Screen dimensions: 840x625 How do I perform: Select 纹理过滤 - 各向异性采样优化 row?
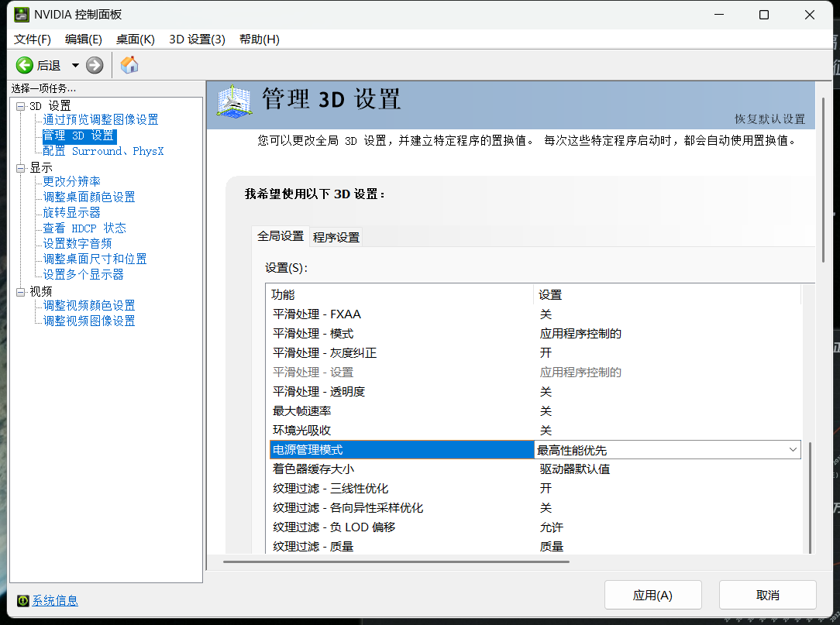[535, 508]
